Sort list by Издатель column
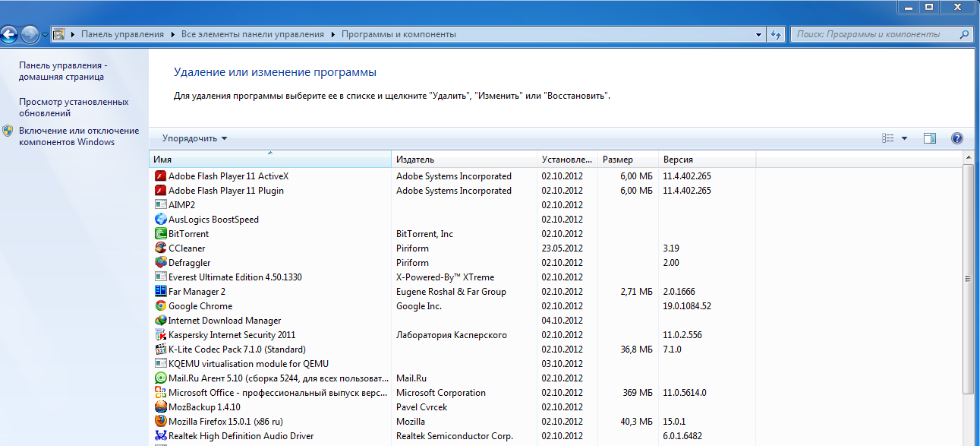980x446 pixels. [465, 160]
